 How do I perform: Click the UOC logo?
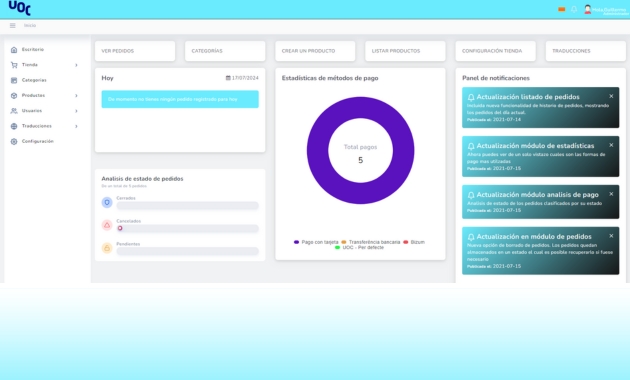(19, 8)
